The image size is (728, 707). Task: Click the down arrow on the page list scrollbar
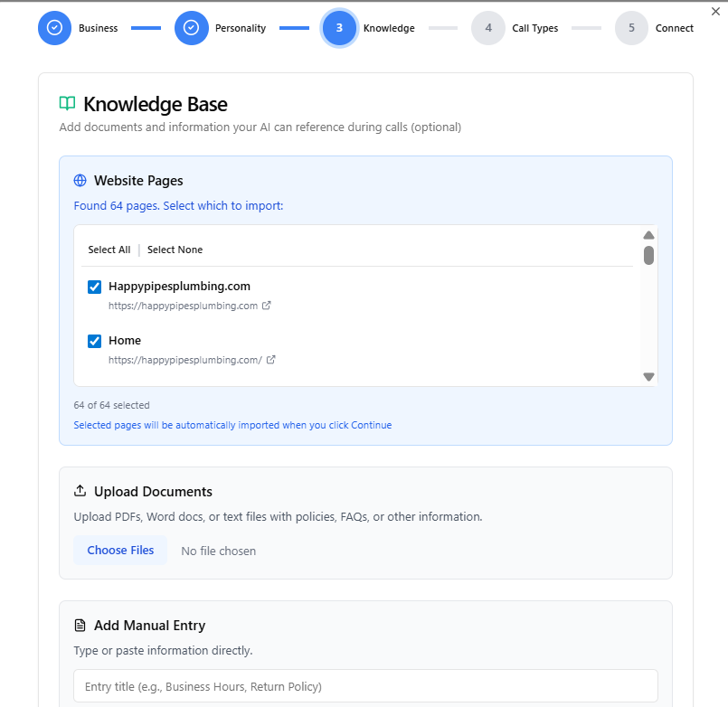(648, 375)
